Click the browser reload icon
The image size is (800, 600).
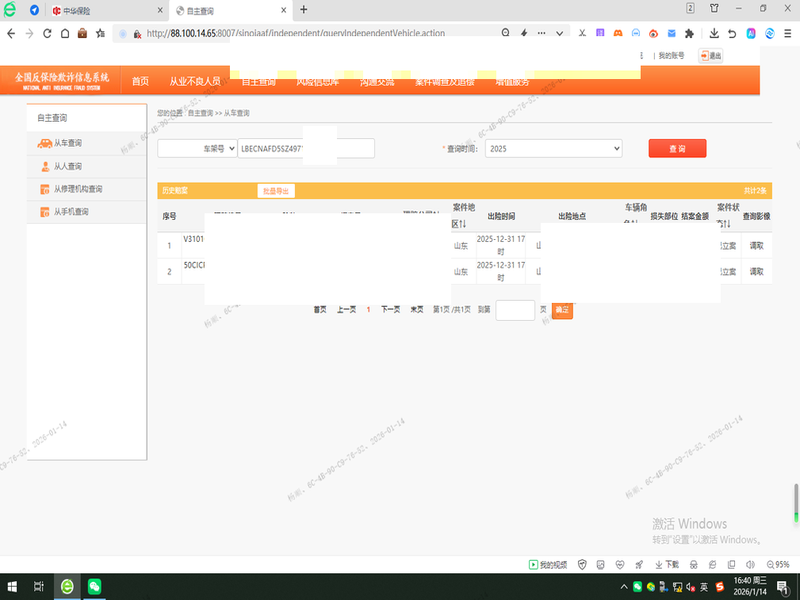click(47, 33)
